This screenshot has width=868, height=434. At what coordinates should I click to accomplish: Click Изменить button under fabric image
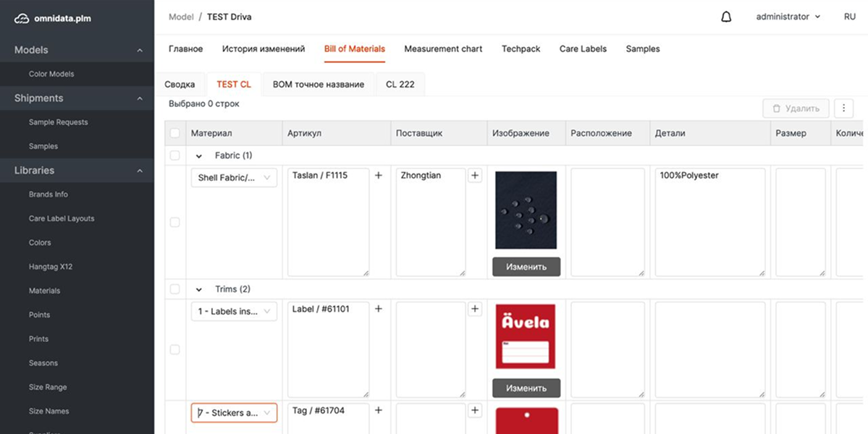point(526,266)
